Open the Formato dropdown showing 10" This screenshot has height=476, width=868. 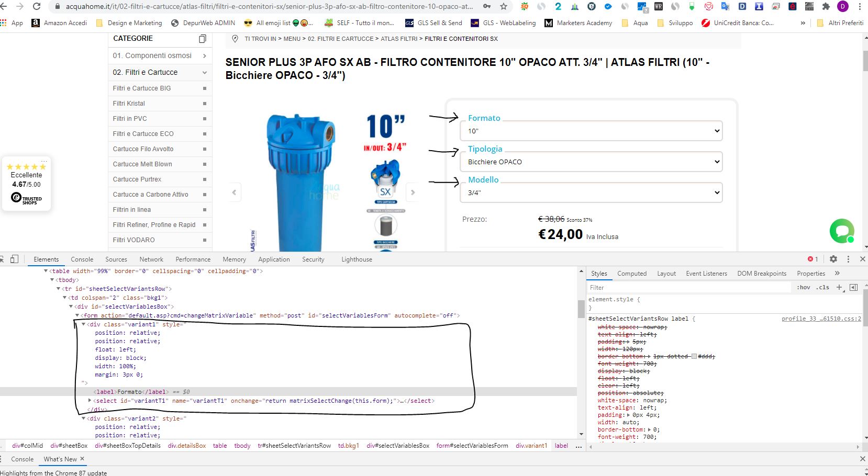(592, 131)
